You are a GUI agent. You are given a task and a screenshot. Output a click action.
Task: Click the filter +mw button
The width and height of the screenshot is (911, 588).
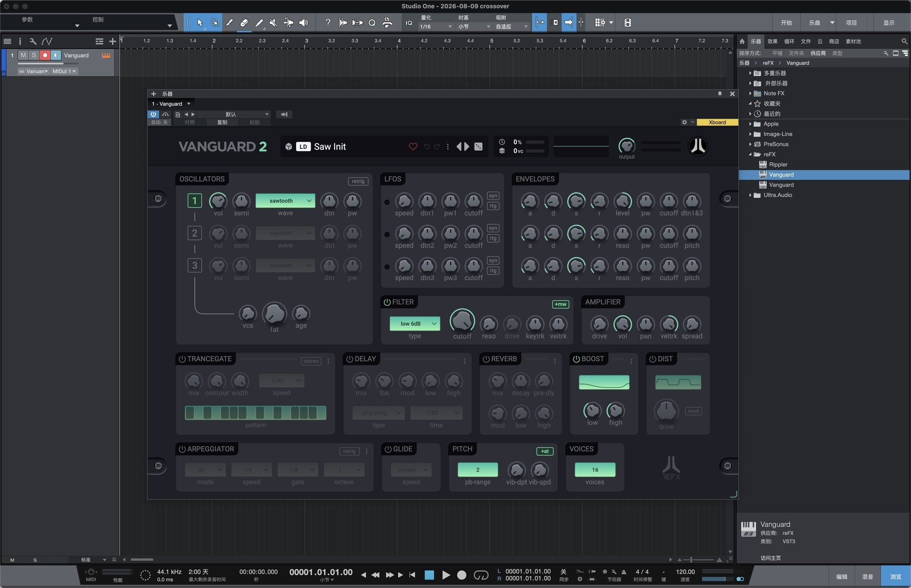coord(560,304)
